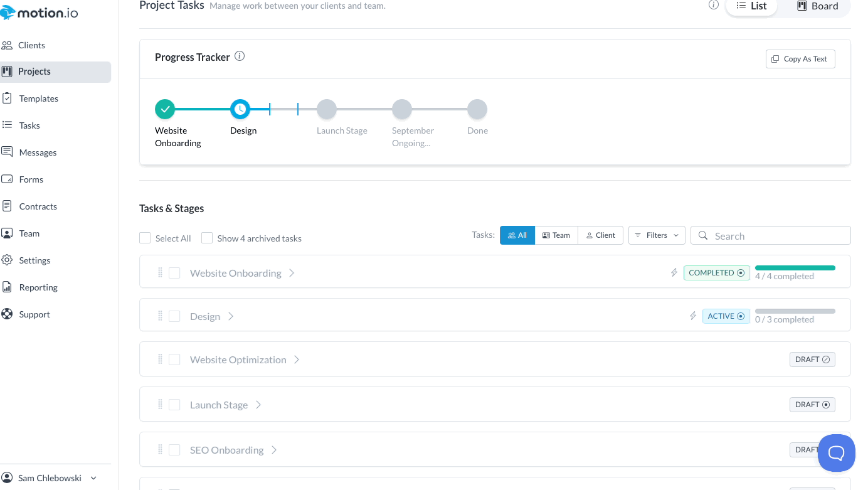Click the search magnifier icon
868x490 pixels.
[x=704, y=236]
